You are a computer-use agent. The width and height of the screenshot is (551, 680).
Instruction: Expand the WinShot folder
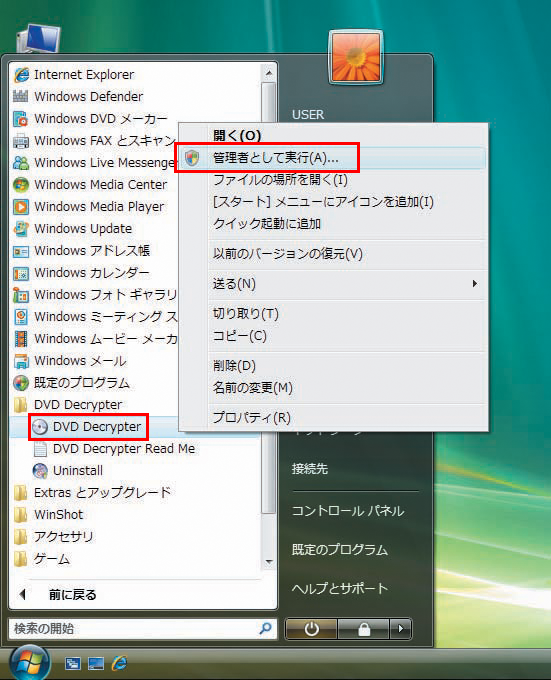(x=20, y=515)
